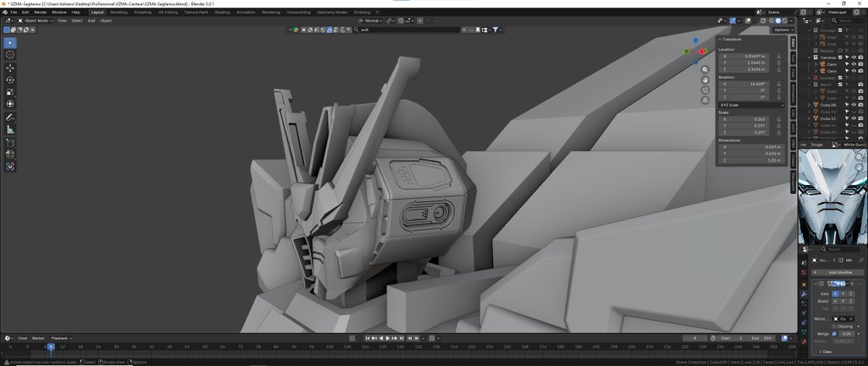
Task: Select the Transform tool
Action: coord(10,104)
